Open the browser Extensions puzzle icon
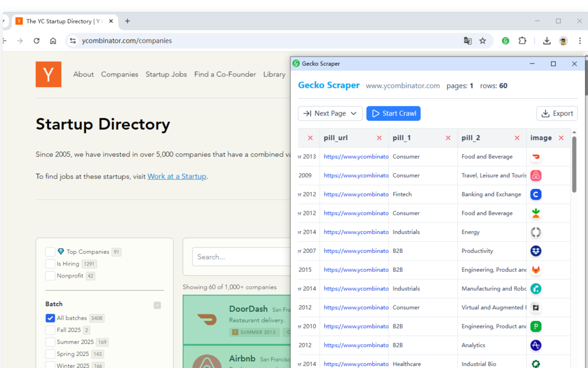Screen dimensions: 588x368 (x=522, y=40)
